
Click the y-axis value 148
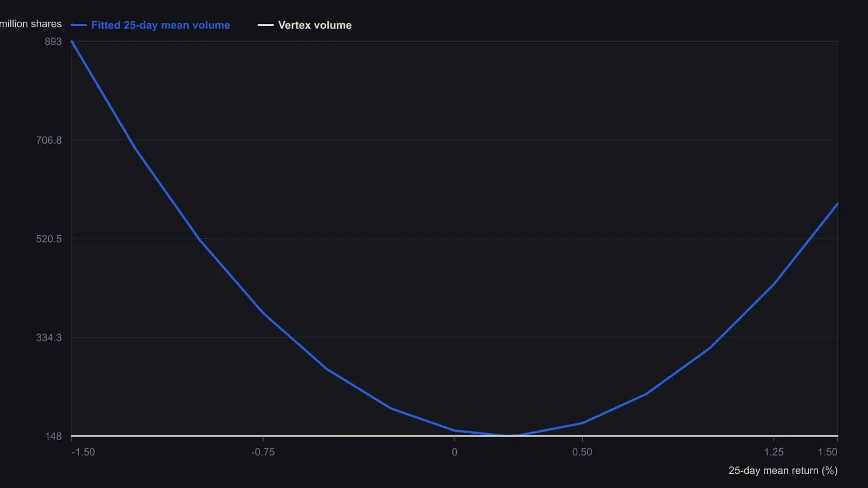[x=53, y=436]
